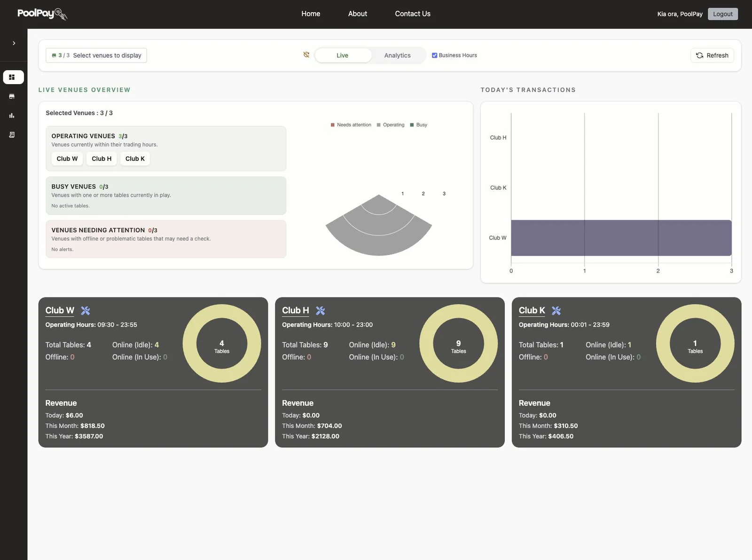Click the Kia ora, PoolPay greeting
The image size is (752, 560).
(x=680, y=14)
